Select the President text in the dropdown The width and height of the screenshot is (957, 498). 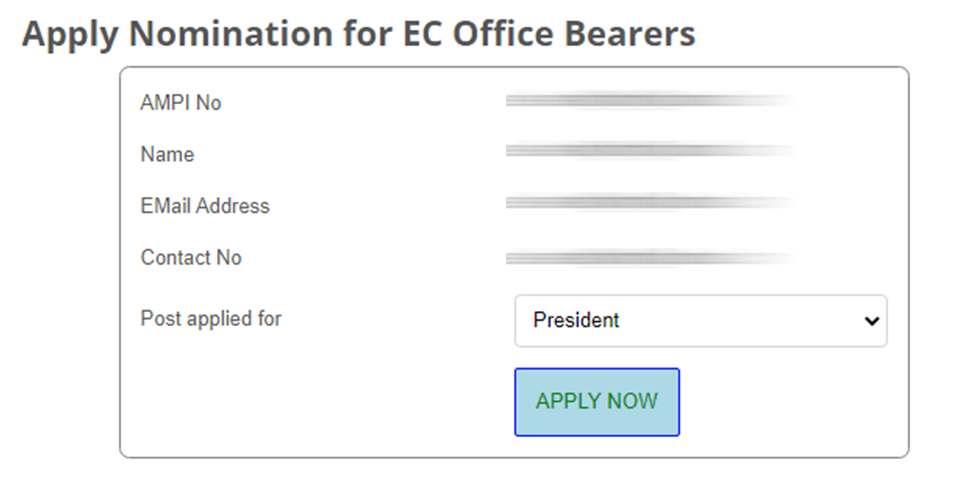(x=576, y=321)
